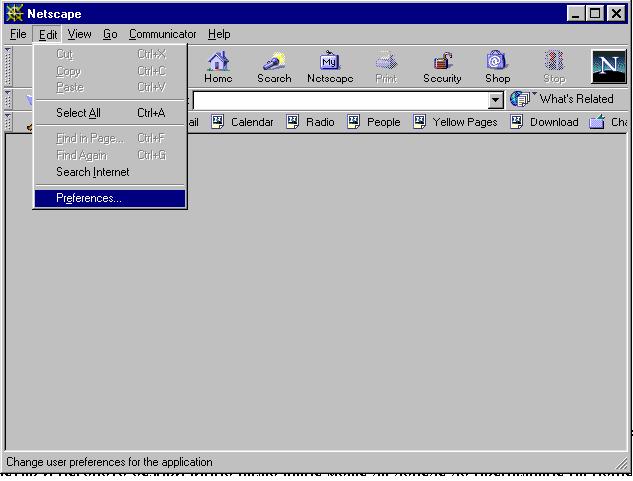
Task: Open the Calendar bookmark icon
Action: pos(218,122)
